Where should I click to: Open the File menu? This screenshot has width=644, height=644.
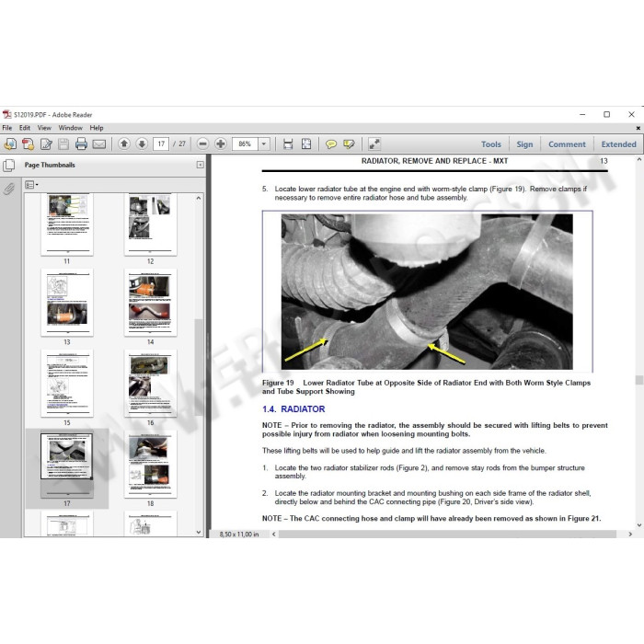click(x=7, y=128)
